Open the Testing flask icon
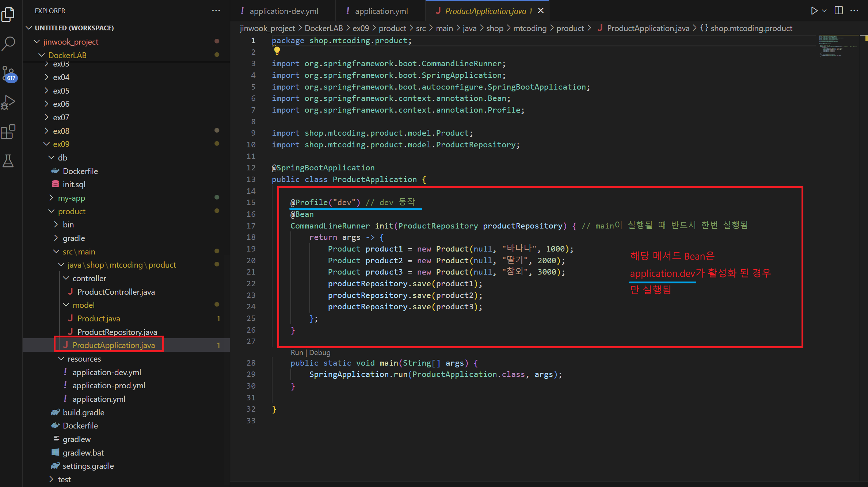 pyautogui.click(x=8, y=161)
